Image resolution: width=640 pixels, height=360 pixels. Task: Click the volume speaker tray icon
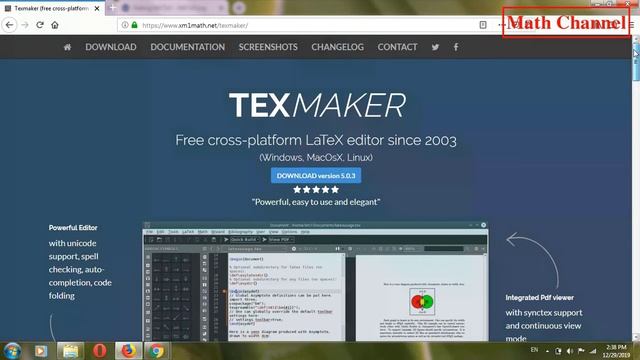point(570,351)
